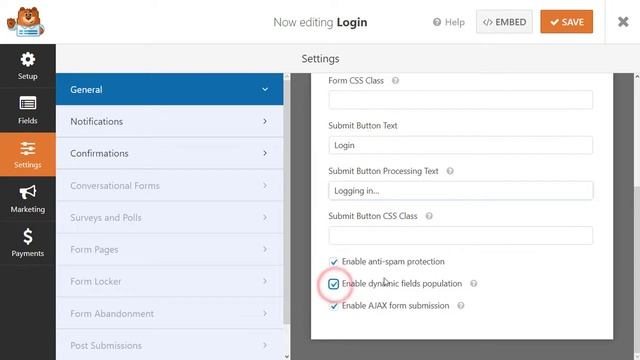640x360 pixels.
Task: Click Submit Button CSS Class field
Action: point(460,236)
